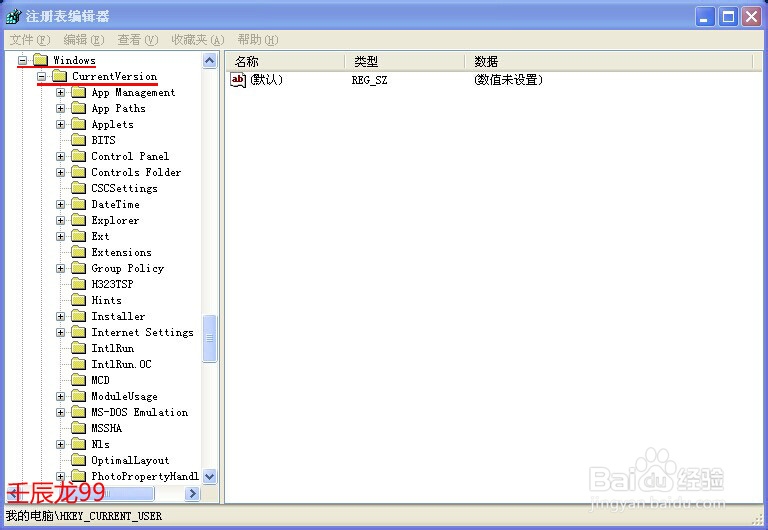Click the H323TSP folder icon
Viewport: 768px width, 530px height.
pyautogui.click(x=78, y=284)
